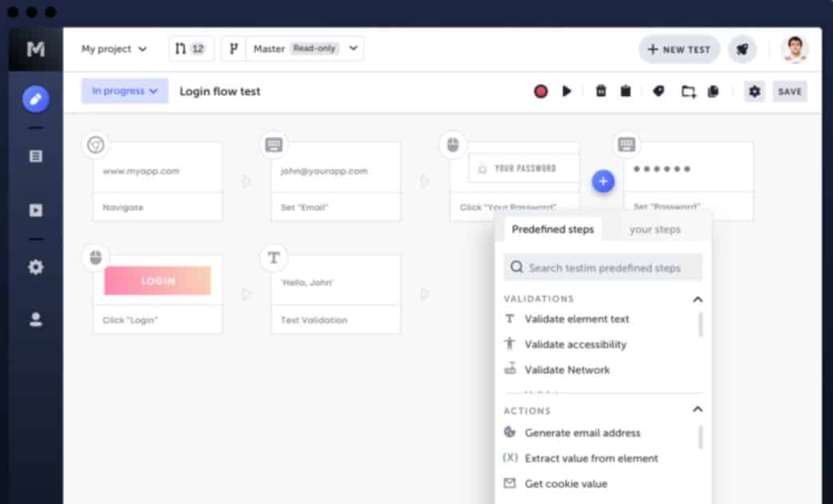Screen dimensions: 833x504
Task: Click the add-to-folder icon in toolbar
Action: 688,91
